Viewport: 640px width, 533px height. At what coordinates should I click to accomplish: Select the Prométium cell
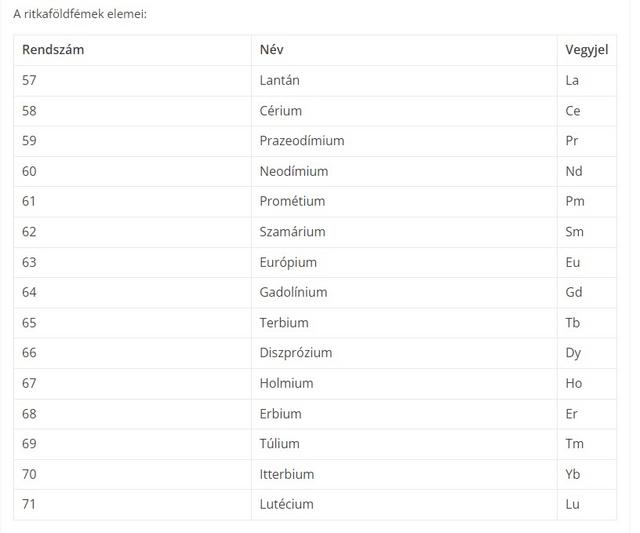pyautogui.click(x=292, y=201)
